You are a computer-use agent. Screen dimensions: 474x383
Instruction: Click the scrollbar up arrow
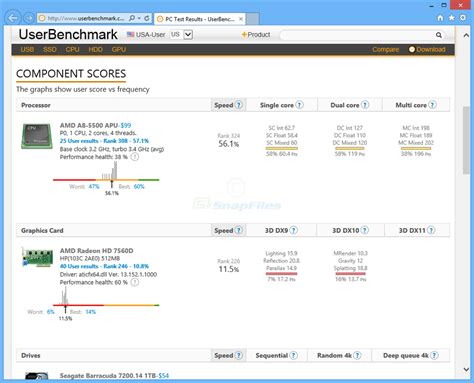point(466,35)
